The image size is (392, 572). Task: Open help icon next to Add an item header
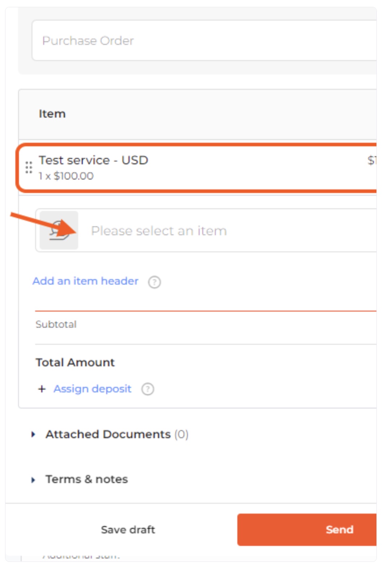coord(154,282)
